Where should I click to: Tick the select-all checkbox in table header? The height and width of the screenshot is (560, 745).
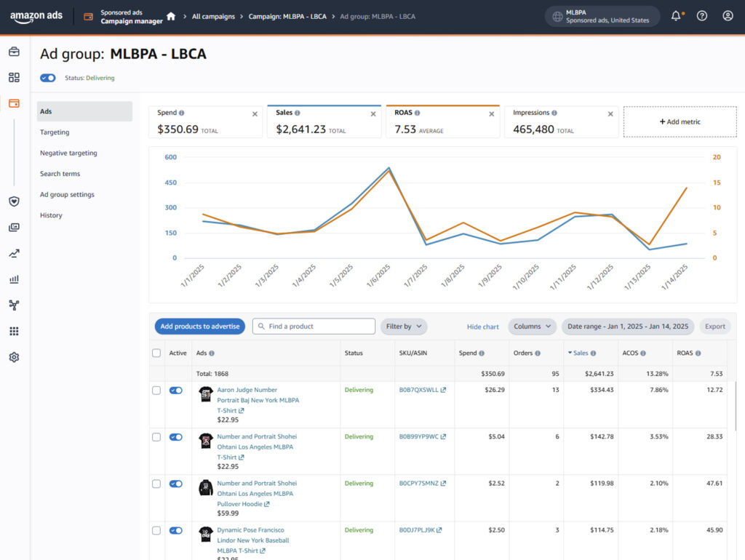pyautogui.click(x=156, y=353)
